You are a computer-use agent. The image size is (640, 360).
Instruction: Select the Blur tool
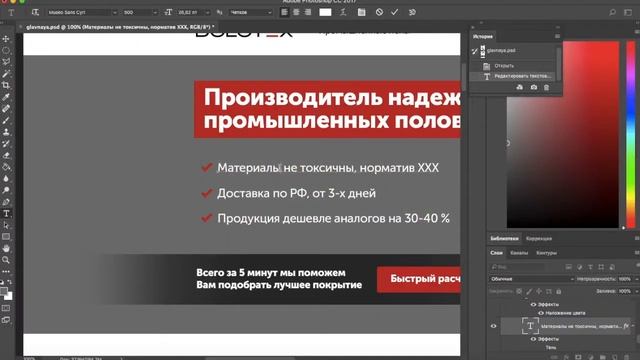(6, 178)
